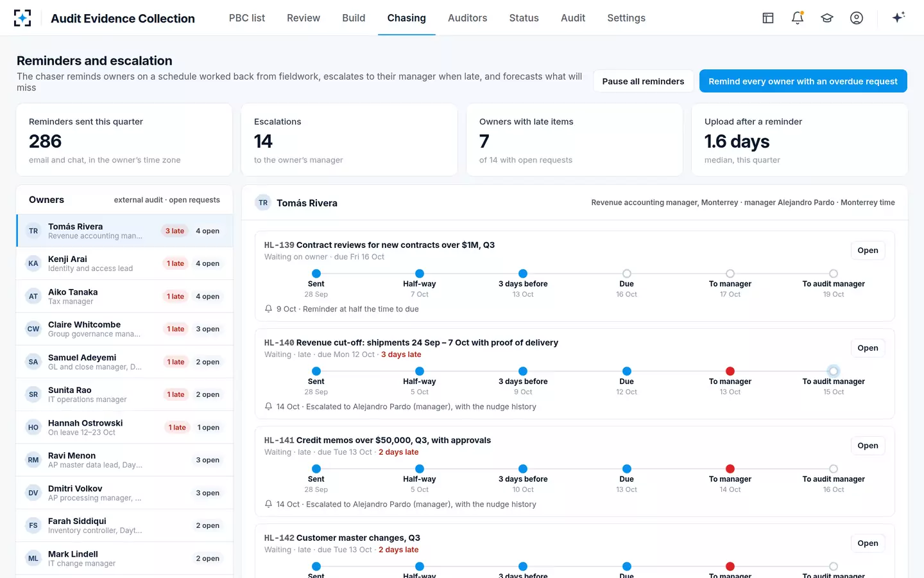Click Hannah Ostrowski's HO avatar
The width and height of the screenshot is (924, 578).
click(33, 427)
